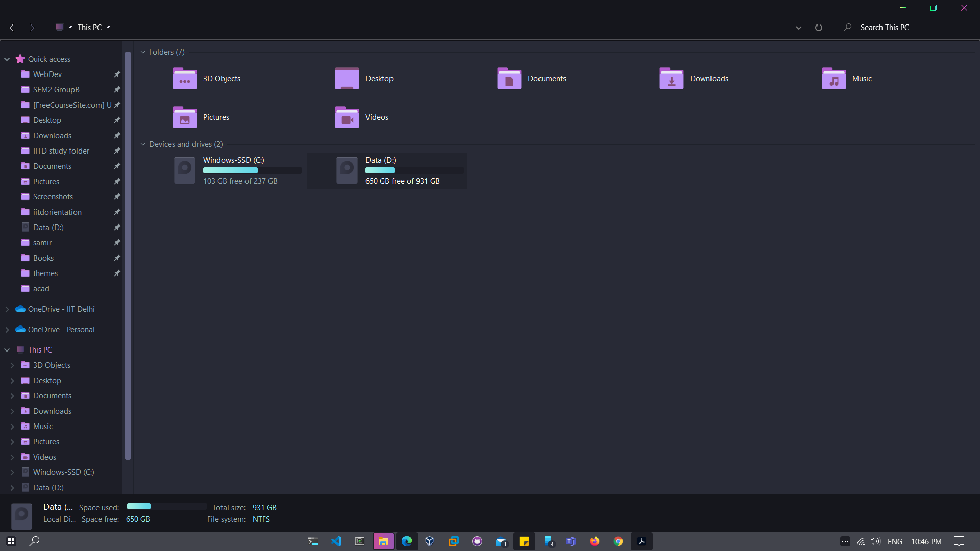The height and width of the screenshot is (551, 980).
Task: Collapse the This PC tree node
Action: coord(7,350)
